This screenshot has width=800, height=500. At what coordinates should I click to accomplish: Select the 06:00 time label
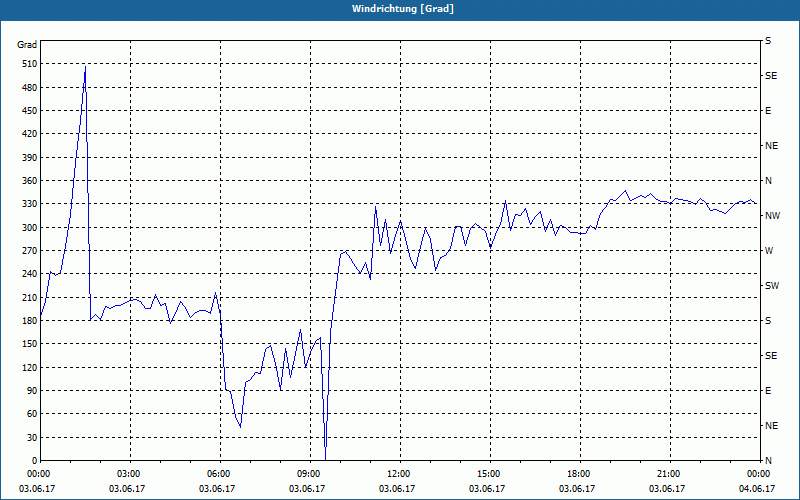(217, 474)
